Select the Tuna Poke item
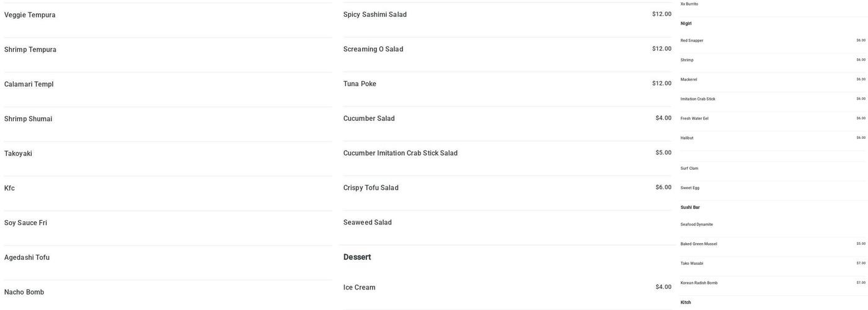Image resolution: width=868 pixels, height=310 pixels. tap(360, 84)
